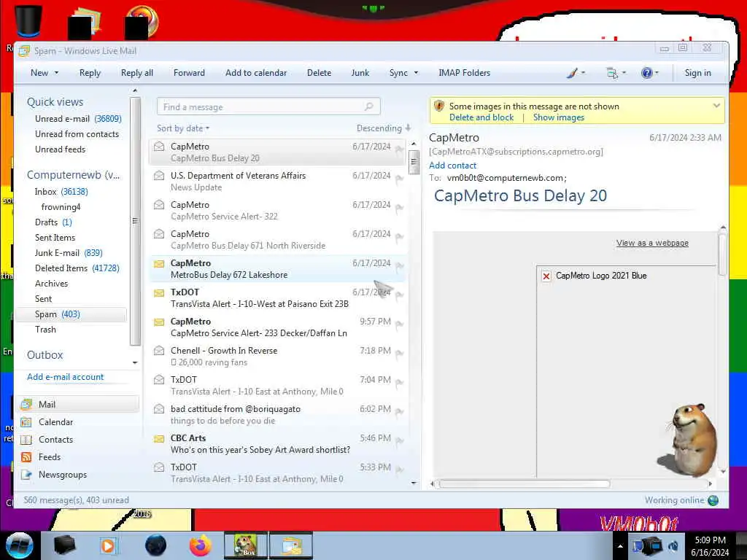Click Delete and block link

[x=481, y=117]
